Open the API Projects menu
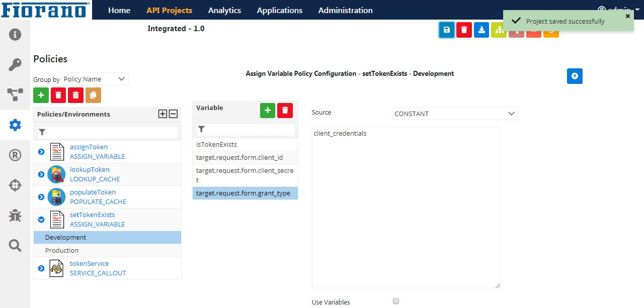644x308 pixels. [169, 10]
